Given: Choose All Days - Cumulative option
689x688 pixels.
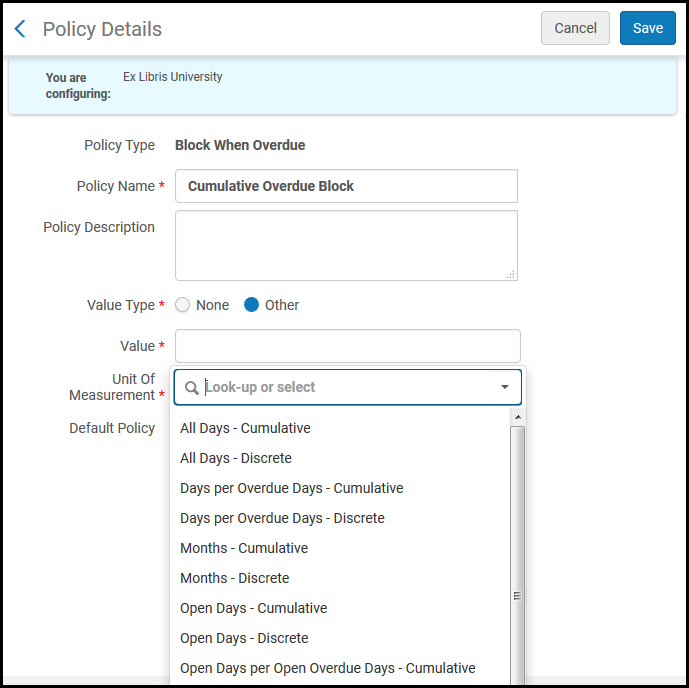Looking at the screenshot, I should click(245, 428).
